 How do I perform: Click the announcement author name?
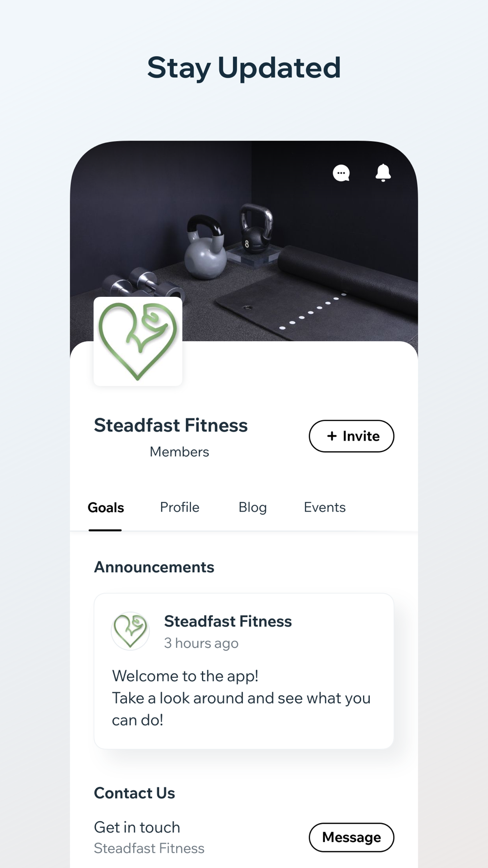[x=228, y=621]
